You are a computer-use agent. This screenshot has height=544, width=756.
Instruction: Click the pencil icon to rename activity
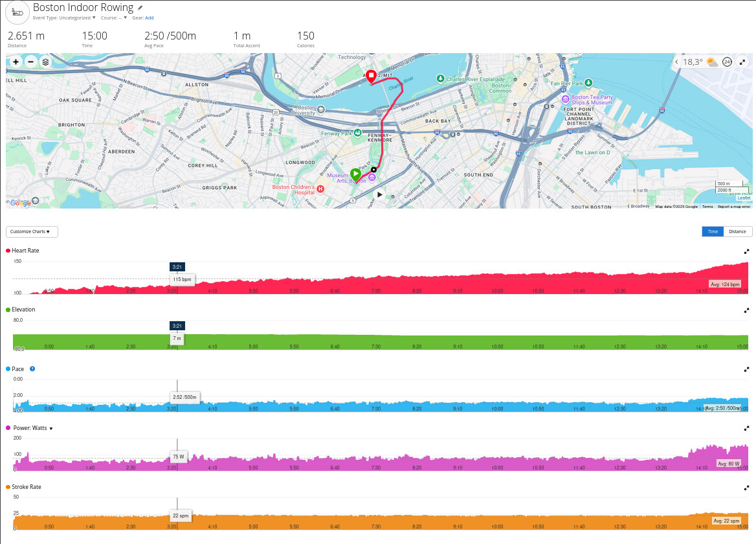140,8
